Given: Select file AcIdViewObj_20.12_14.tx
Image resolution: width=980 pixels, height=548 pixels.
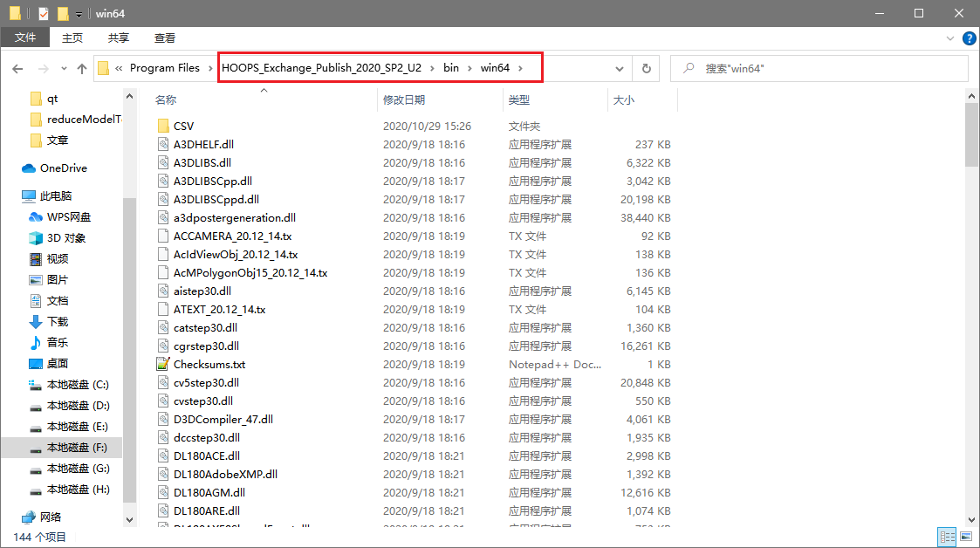Looking at the screenshot, I should [236, 254].
